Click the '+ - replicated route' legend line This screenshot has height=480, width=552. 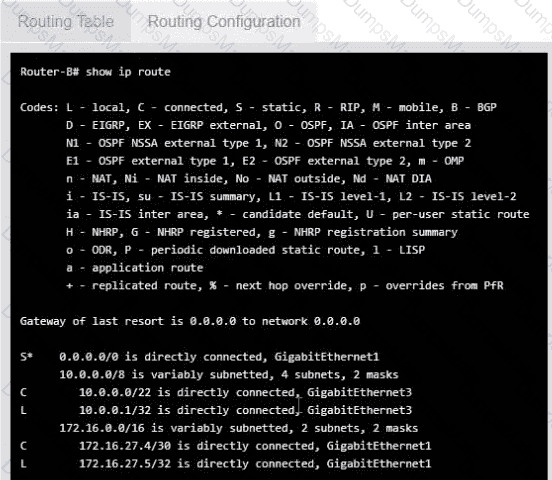[x=285, y=286]
